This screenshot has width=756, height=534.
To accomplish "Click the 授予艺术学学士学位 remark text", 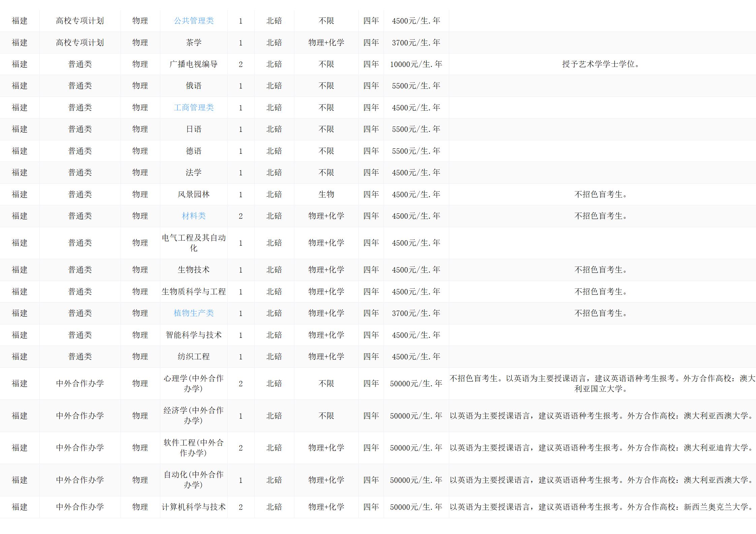I will [x=600, y=64].
